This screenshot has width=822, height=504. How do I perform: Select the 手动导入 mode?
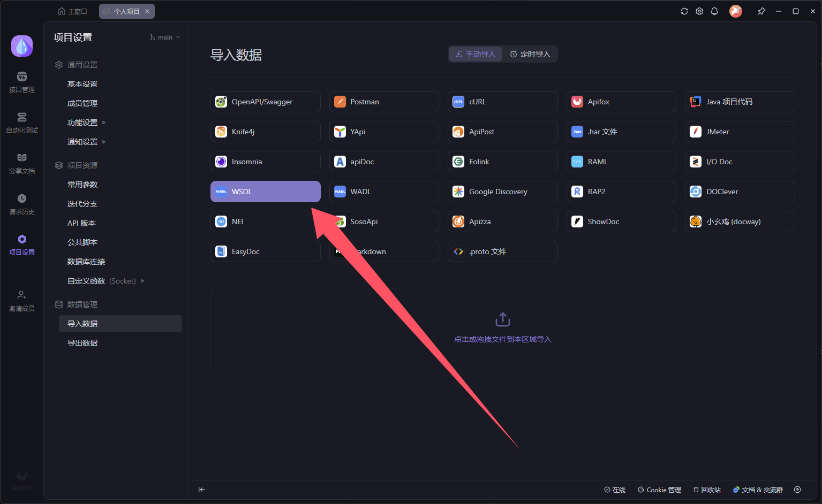[476, 54]
